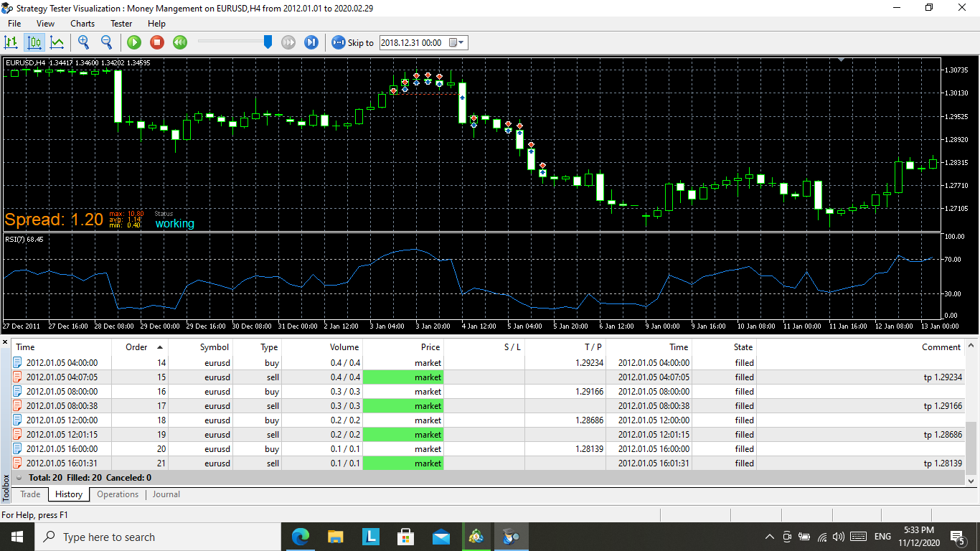Open File Explorer from the taskbar
This screenshot has width=980, height=551.
(x=335, y=537)
